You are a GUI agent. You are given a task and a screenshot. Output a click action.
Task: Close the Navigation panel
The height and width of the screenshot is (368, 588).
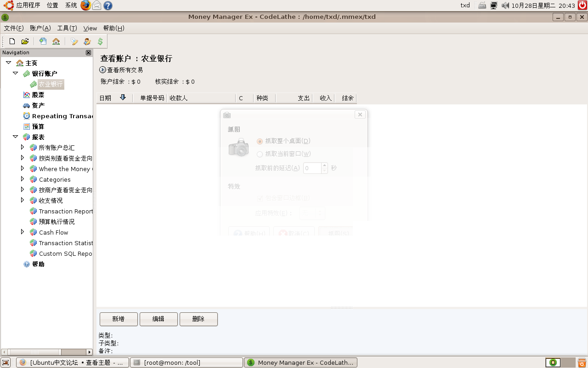coord(89,52)
